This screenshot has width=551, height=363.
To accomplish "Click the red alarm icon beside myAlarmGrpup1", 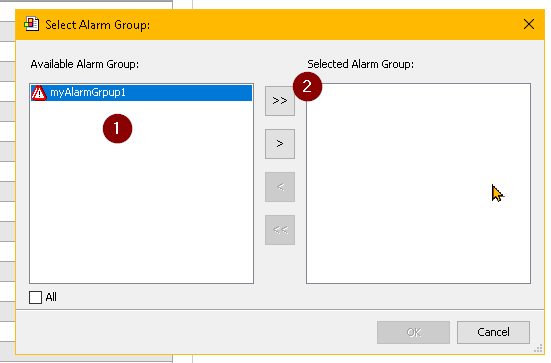I will coord(39,93).
